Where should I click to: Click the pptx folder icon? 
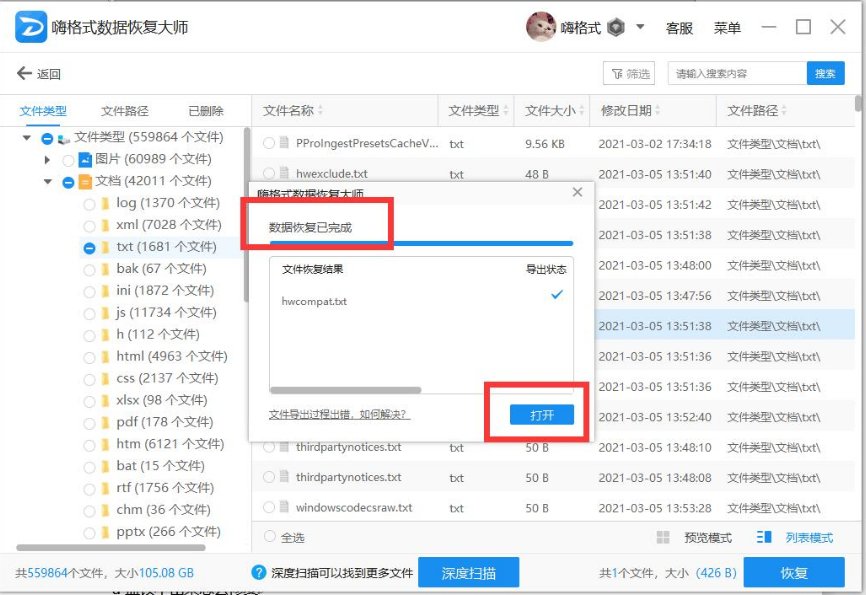click(105, 533)
